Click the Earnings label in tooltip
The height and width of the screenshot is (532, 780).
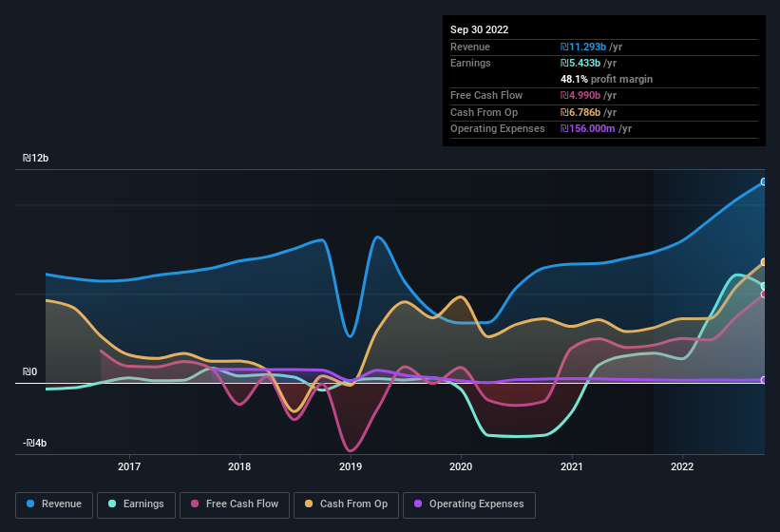(470, 63)
